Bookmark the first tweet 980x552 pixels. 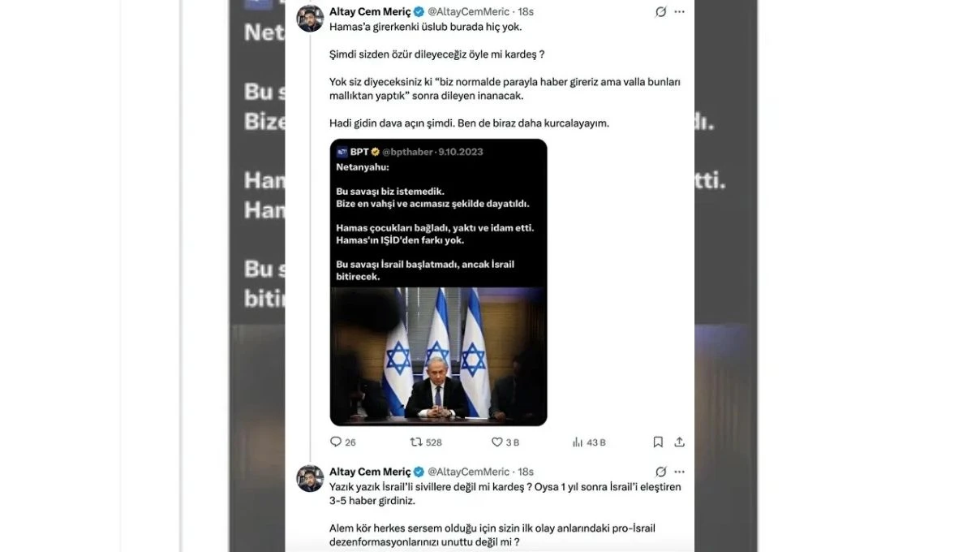coord(659,442)
